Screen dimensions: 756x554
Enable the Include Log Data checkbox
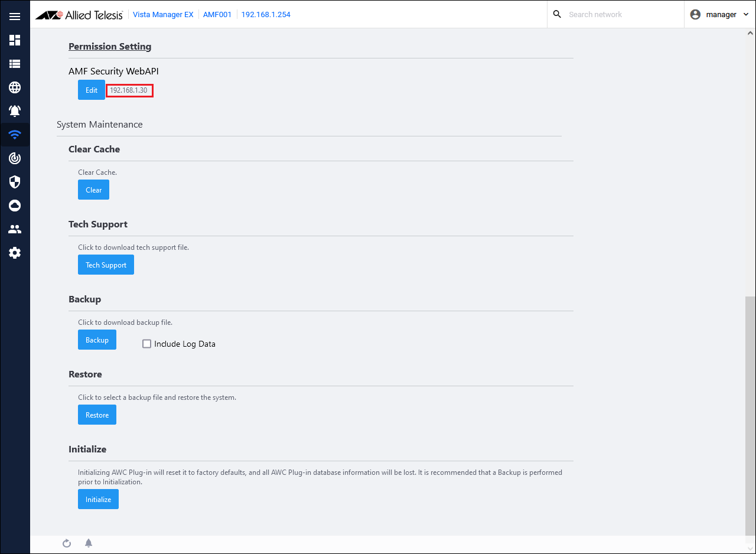click(147, 344)
